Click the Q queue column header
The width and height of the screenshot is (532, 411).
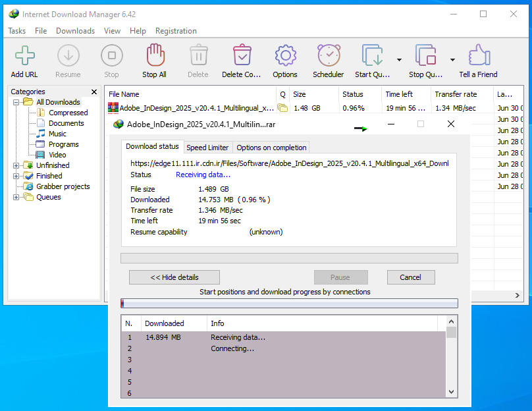(283, 94)
